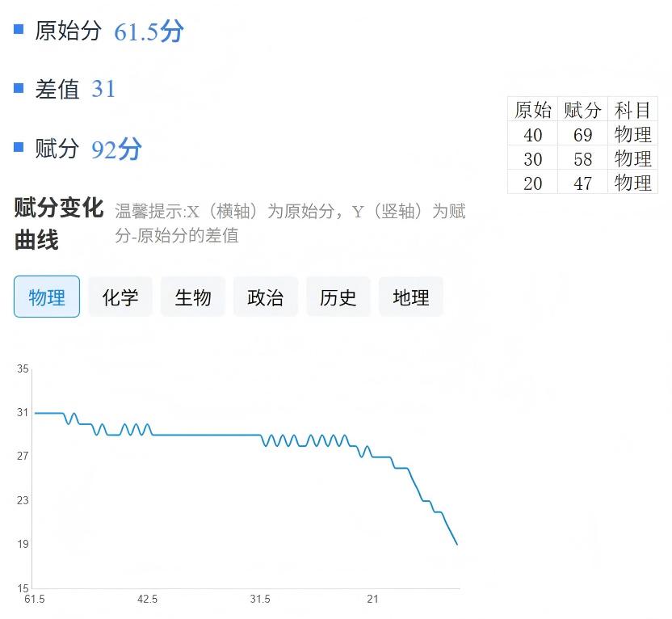
Task: Select the 历史 tab
Action: pos(338,297)
